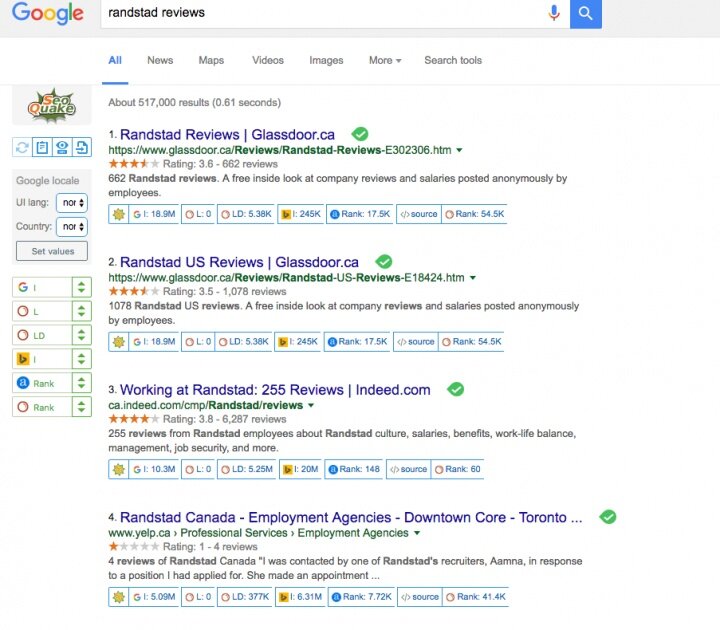Expand dropdown arrow after ca.indeed.com URL
The image size is (720, 630).
(311, 405)
